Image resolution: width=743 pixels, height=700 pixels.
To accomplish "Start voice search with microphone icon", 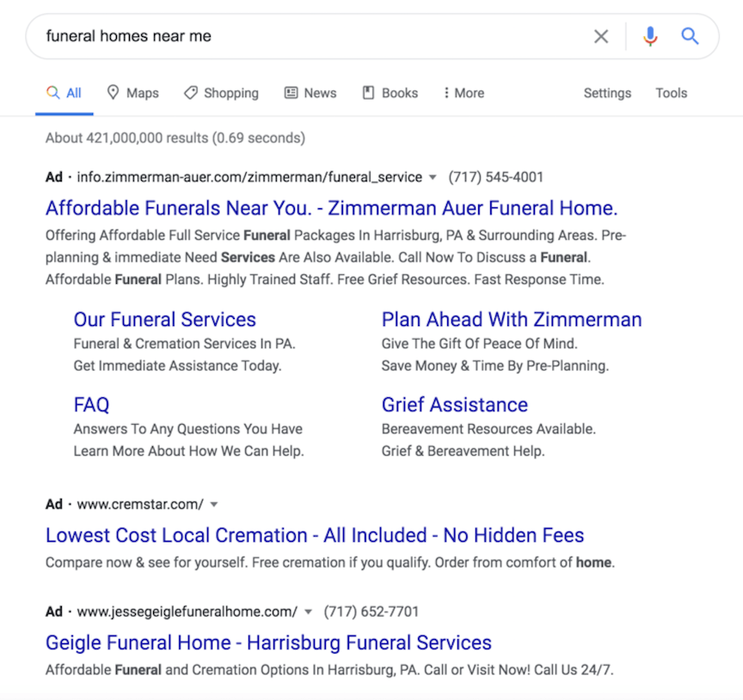I will (x=650, y=36).
